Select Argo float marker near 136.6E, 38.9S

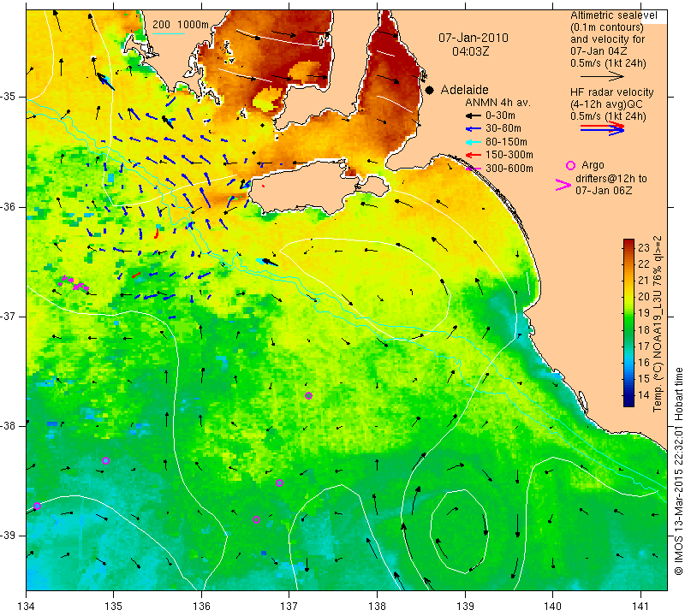click(x=256, y=519)
